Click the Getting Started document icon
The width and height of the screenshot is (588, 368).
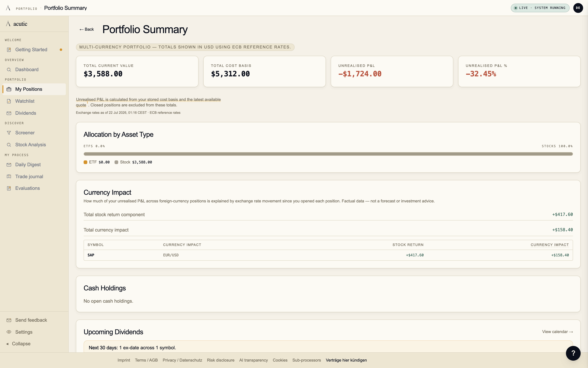tap(9, 50)
